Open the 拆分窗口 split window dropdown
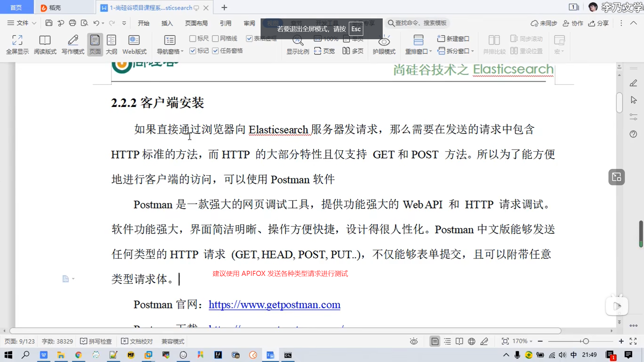Image resolution: width=644 pixels, height=362 pixels. (x=473, y=51)
